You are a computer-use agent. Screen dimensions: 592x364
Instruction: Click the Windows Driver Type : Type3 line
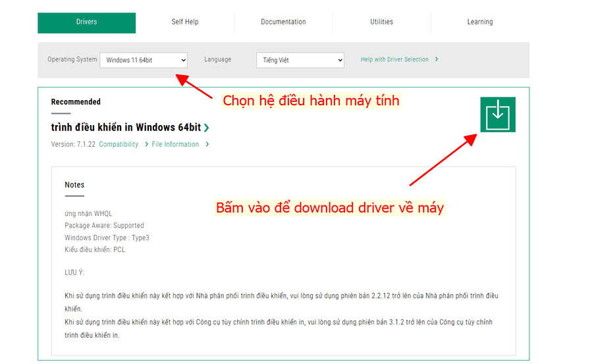point(107,238)
